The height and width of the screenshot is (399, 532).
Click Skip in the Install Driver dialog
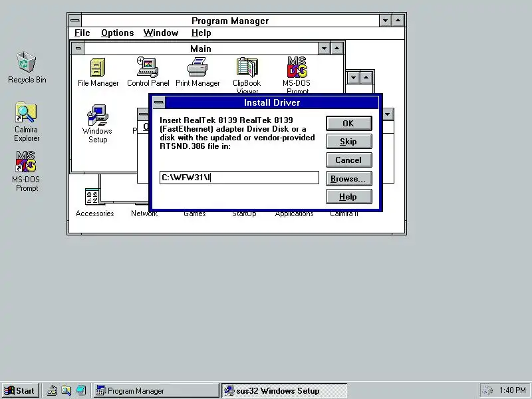coord(348,142)
